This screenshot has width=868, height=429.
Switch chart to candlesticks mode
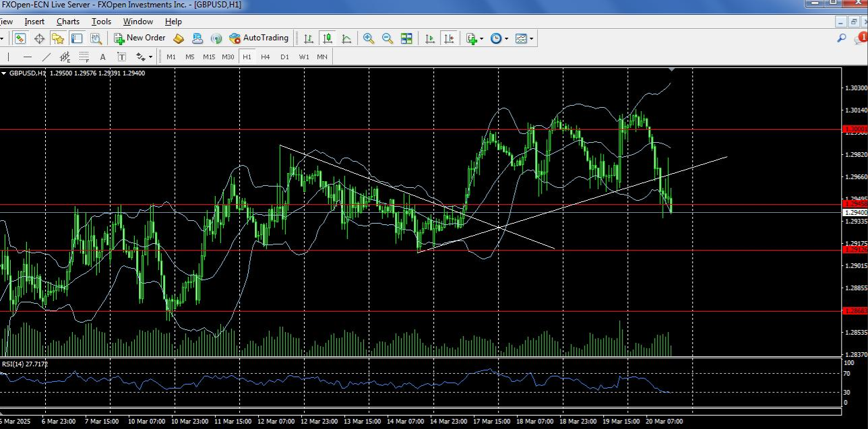328,38
